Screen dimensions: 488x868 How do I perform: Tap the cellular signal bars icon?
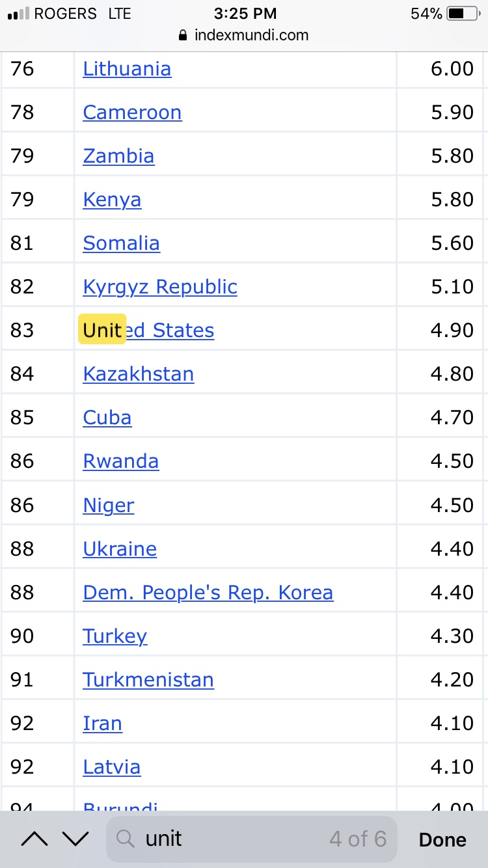[18, 14]
